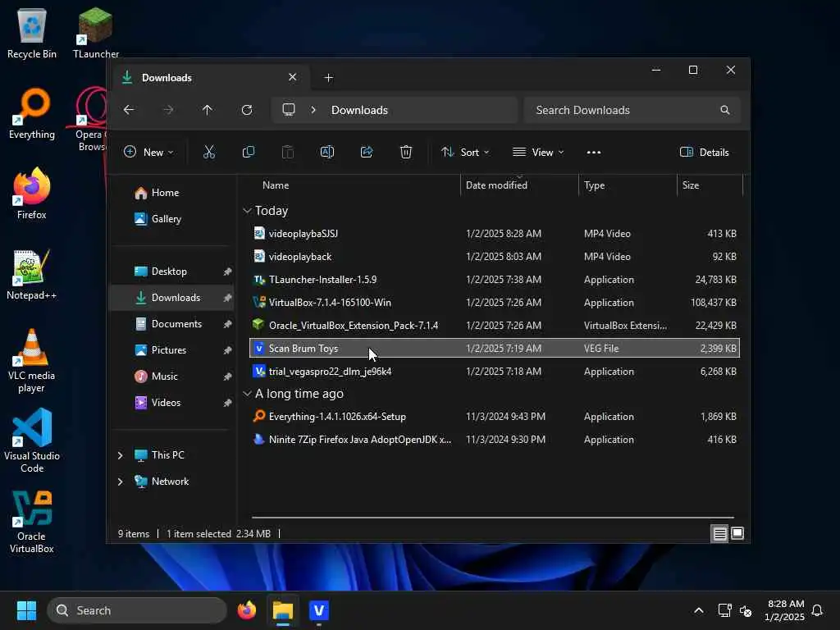Switch to large thumbnails view icon in status bar
This screenshot has width=840, height=630.
click(737, 533)
